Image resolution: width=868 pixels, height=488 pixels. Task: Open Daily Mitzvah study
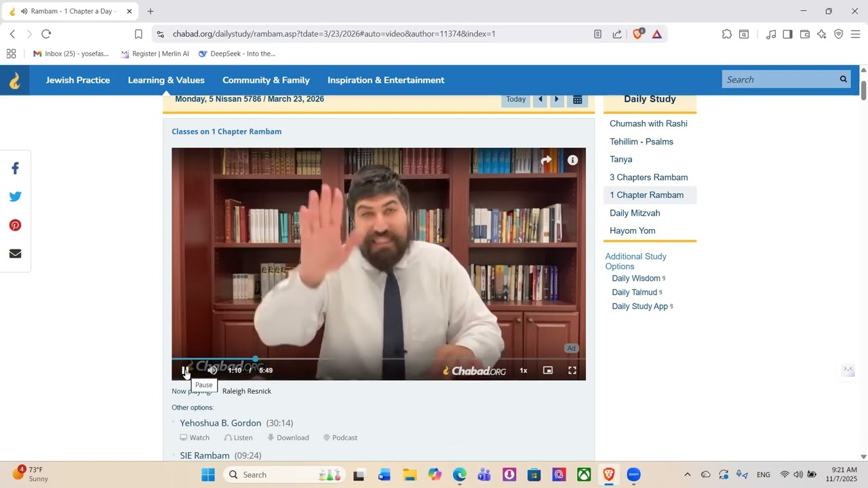pos(635,213)
